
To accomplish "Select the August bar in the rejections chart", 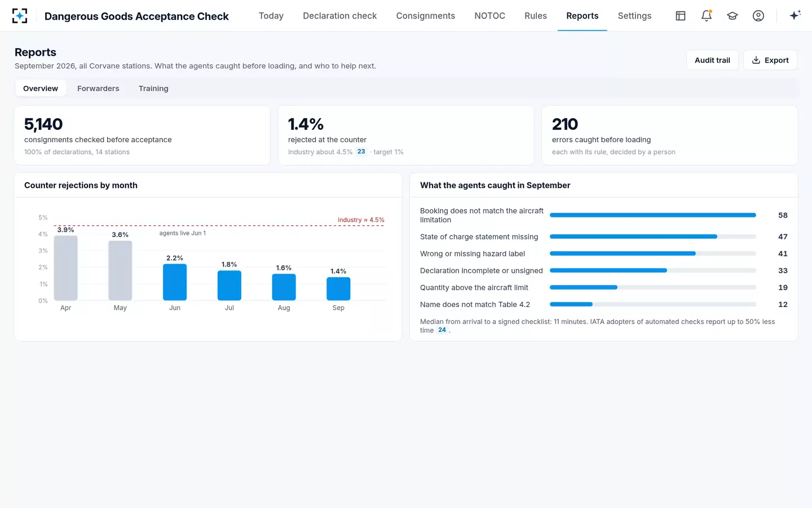I will [x=284, y=287].
